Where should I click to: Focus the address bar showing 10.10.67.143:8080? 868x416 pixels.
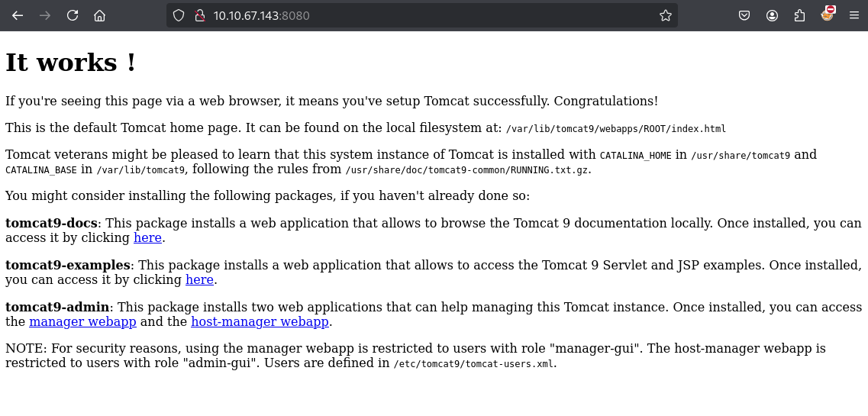(x=432, y=15)
